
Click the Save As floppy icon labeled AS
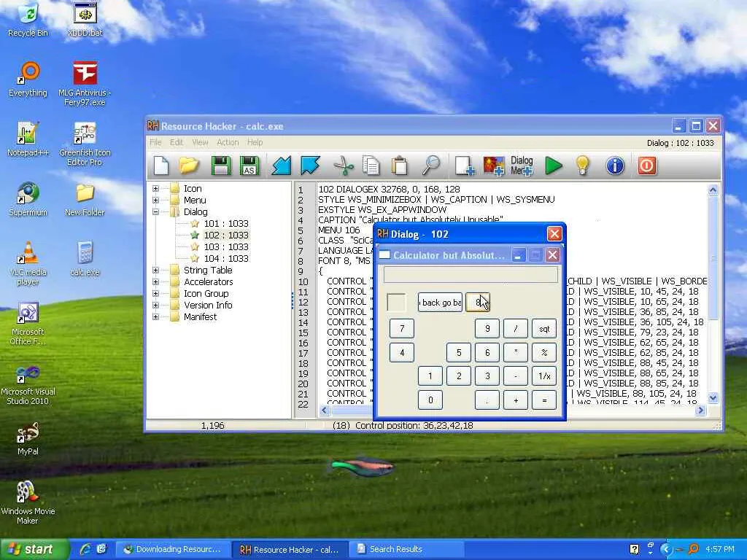point(249,166)
